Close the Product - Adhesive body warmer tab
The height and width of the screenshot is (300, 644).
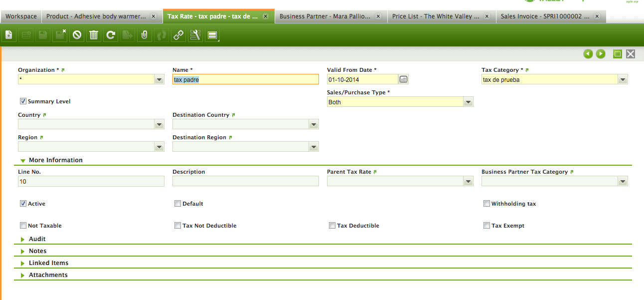tap(154, 16)
